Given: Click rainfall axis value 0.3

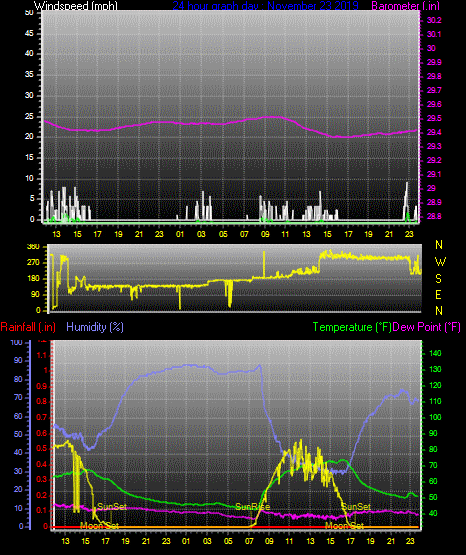Looking at the screenshot, I should click(42, 479).
